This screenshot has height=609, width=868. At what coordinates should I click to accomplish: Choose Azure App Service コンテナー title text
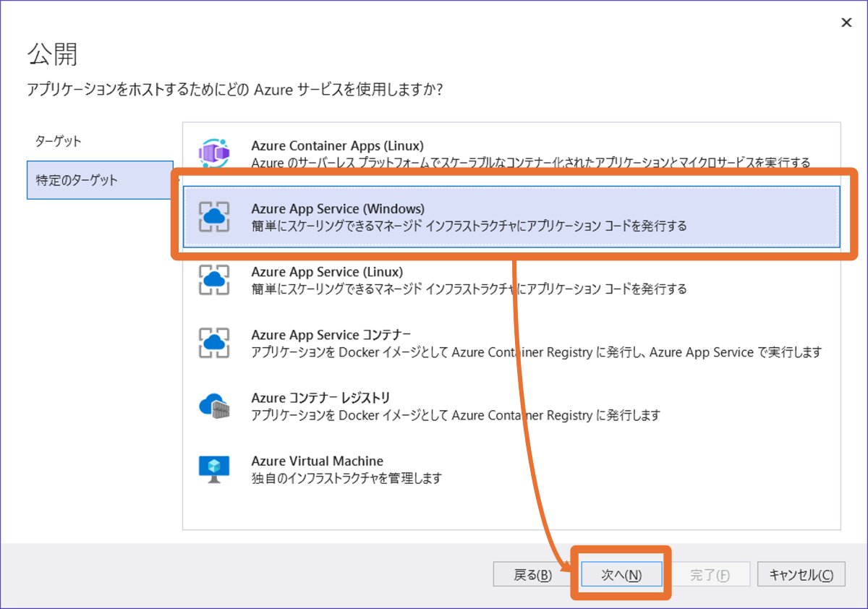point(331,335)
